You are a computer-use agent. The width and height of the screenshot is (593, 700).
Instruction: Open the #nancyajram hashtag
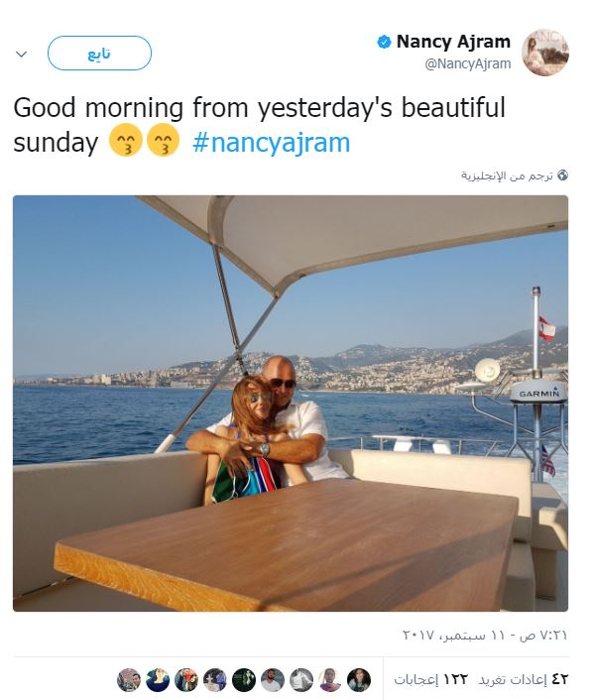pos(271,143)
